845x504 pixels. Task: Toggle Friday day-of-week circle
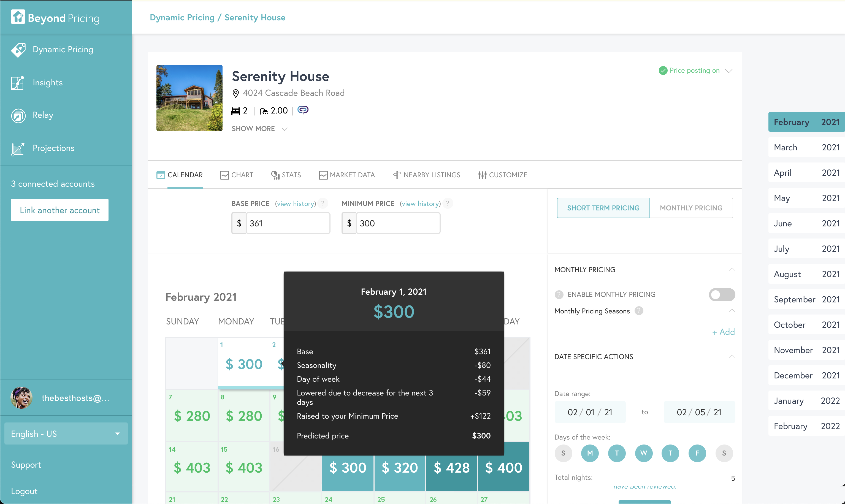pyautogui.click(x=697, y=453)
